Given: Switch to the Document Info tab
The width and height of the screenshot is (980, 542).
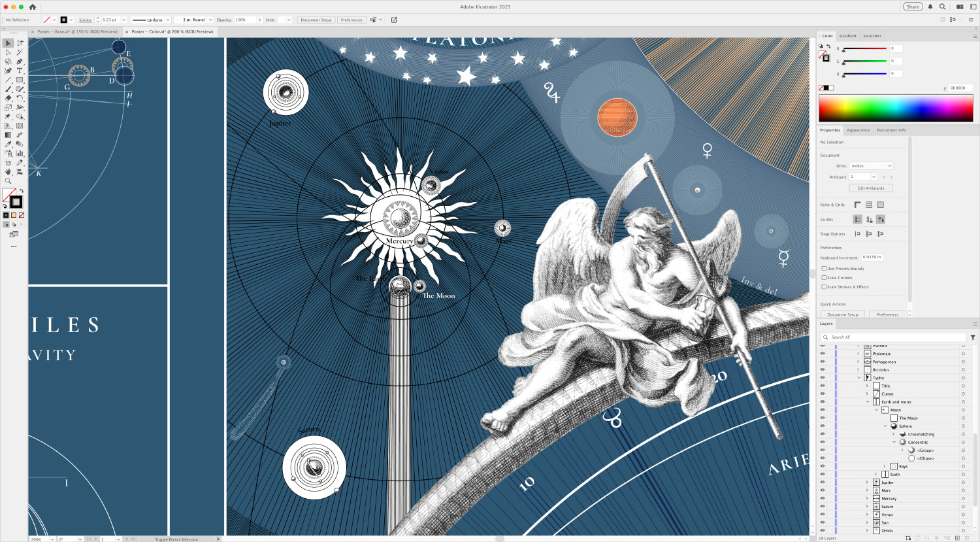Looking at the screenshot, I should coord(891,130).
